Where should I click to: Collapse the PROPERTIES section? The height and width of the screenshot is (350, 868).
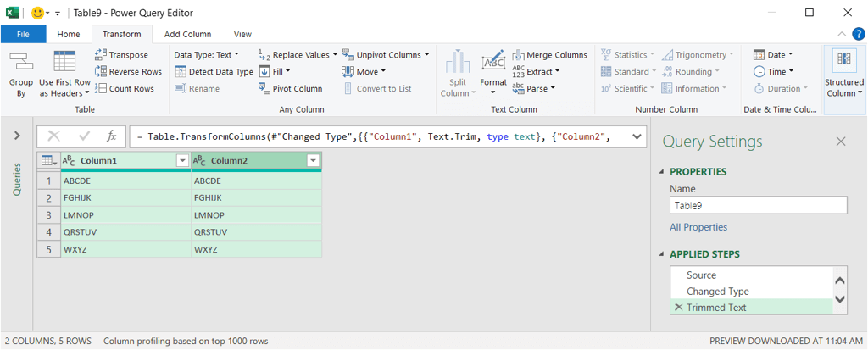[662, 172]
